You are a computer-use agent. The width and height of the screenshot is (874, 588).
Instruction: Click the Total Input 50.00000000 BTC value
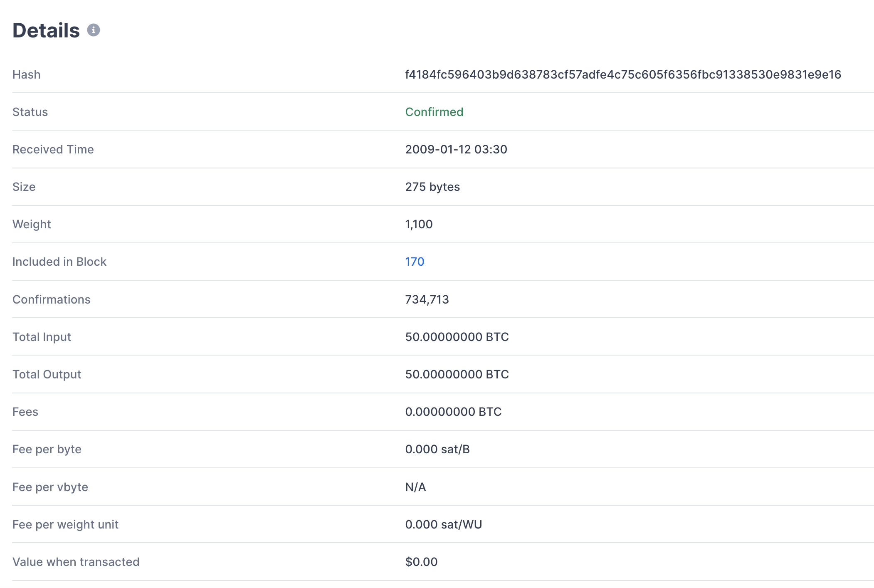(457, 337)
